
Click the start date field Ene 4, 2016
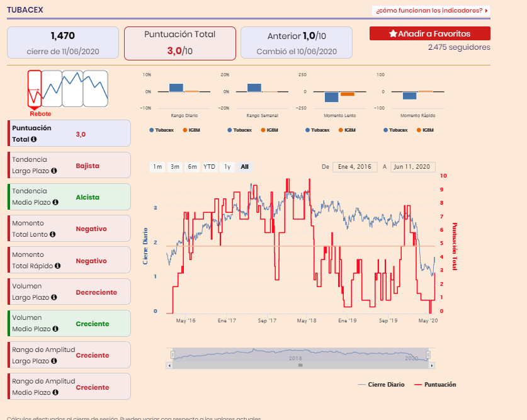[355, 167]
